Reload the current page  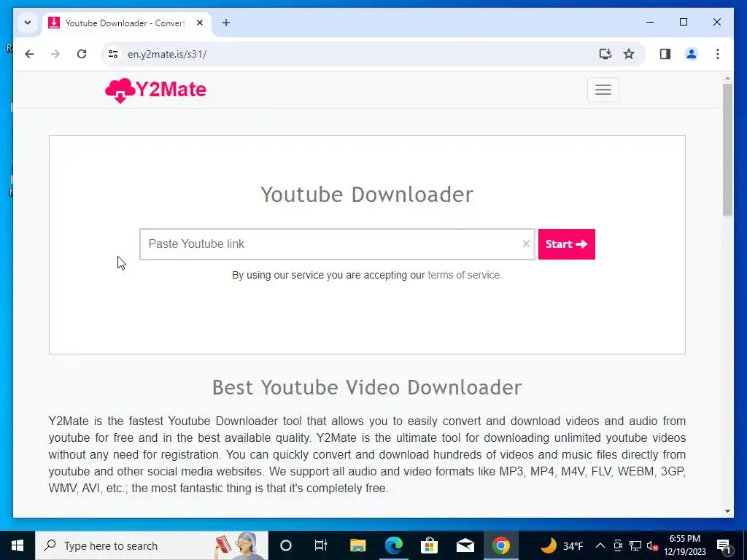coord(82,54)
